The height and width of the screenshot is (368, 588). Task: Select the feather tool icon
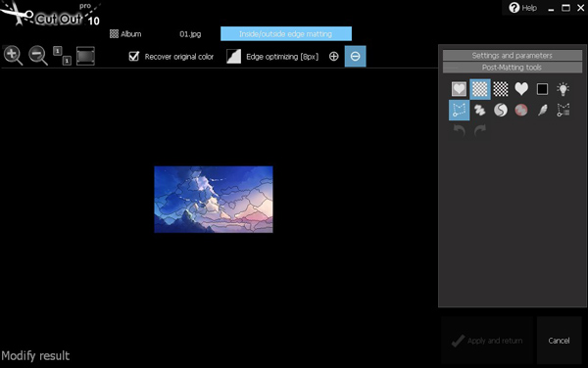[x=542, y=110]
